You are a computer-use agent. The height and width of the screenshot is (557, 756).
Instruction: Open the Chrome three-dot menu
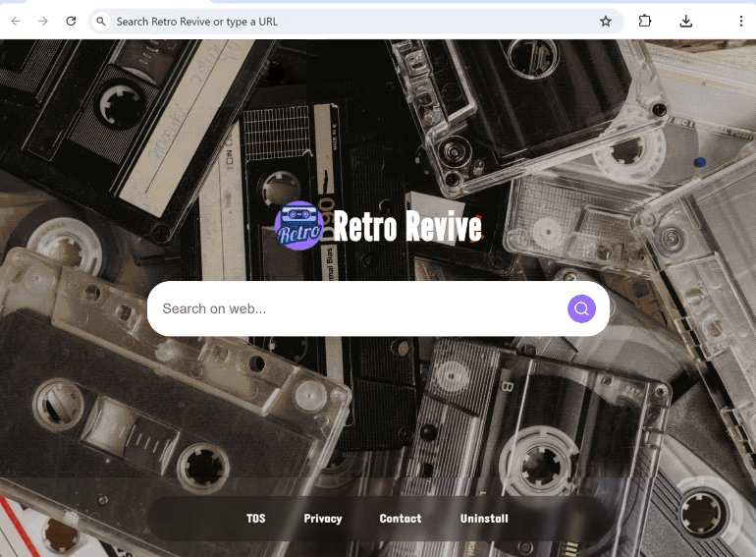coord(740,21)
